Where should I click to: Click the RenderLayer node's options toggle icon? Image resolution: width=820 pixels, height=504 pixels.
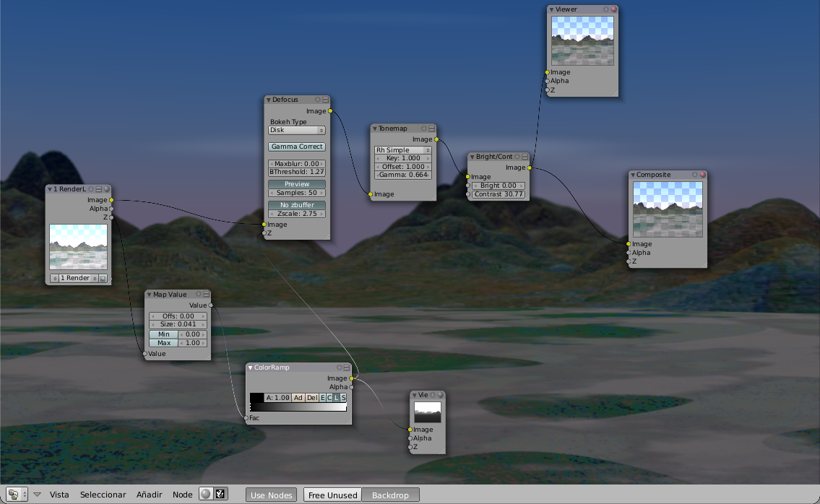coord(98,189)
